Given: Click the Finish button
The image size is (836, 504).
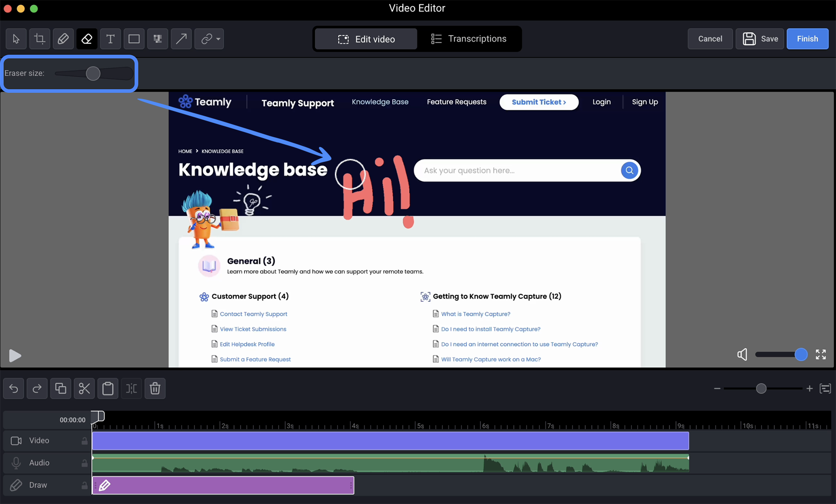Looking at the screenshot, I should (807, 39).
